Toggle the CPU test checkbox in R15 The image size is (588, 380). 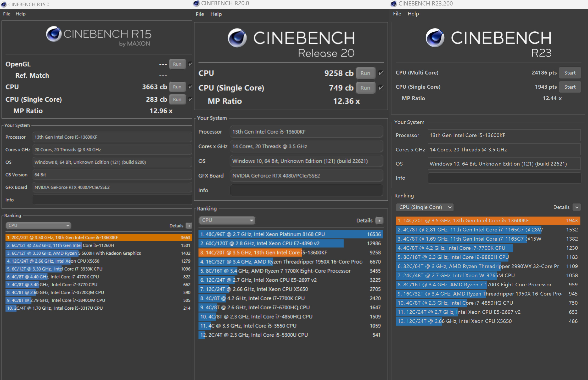[190, 87]
